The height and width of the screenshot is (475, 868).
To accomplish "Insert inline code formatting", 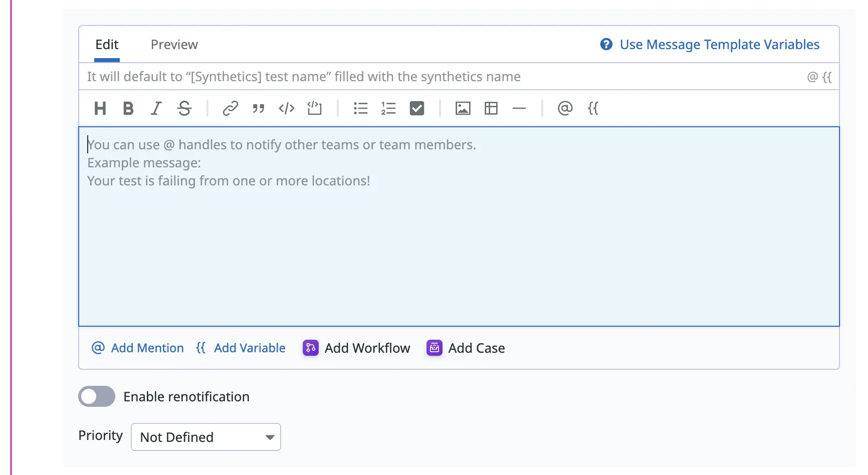I will pyautogui.click(x=286, y=108).
